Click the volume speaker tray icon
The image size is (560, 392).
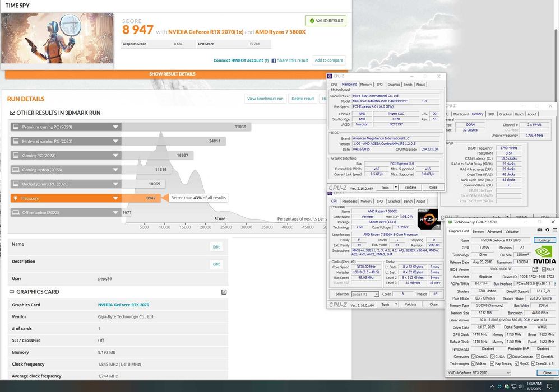521,386
